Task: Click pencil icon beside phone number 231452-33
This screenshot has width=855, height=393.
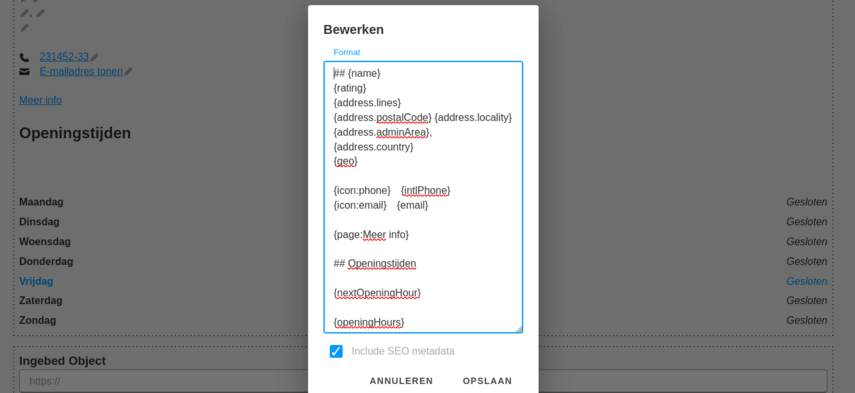Action: [x=94, y=57]
